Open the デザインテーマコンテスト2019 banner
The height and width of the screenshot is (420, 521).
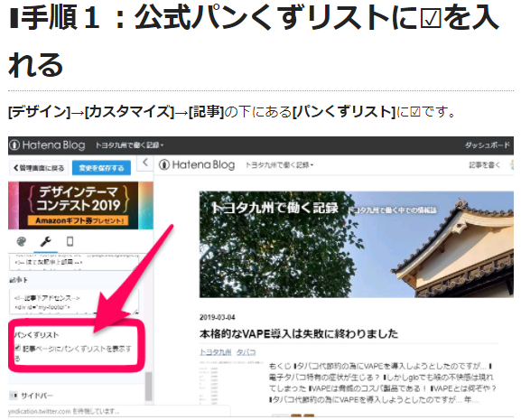[80, 205]
